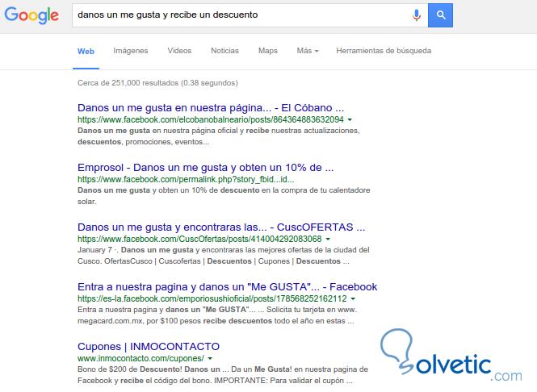Click the CuscOfertas posts green URL

199,239
